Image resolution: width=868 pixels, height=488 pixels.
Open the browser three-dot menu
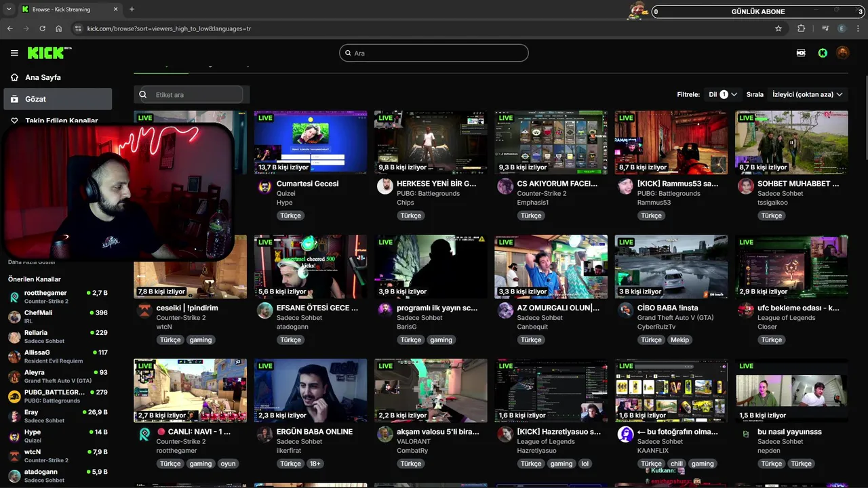[858, 28]
